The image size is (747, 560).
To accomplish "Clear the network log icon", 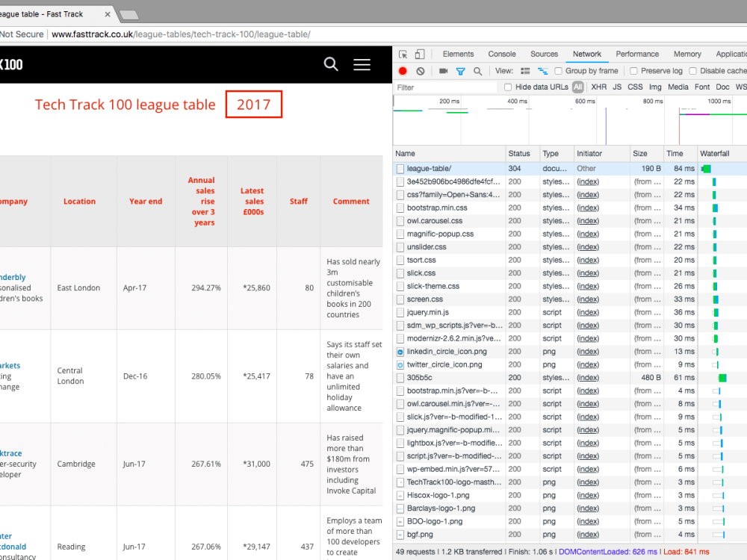I will (420, 71).
